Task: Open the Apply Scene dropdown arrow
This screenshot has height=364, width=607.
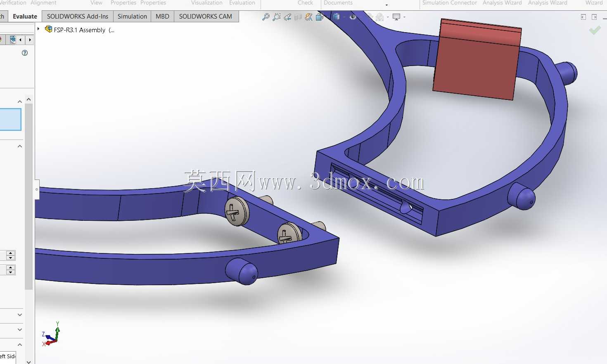Action: [x=388, y=17]
